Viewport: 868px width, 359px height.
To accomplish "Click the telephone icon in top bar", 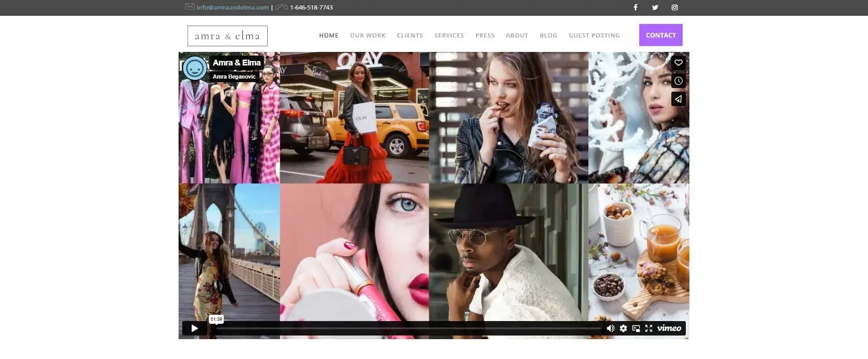I will (282, 7).
